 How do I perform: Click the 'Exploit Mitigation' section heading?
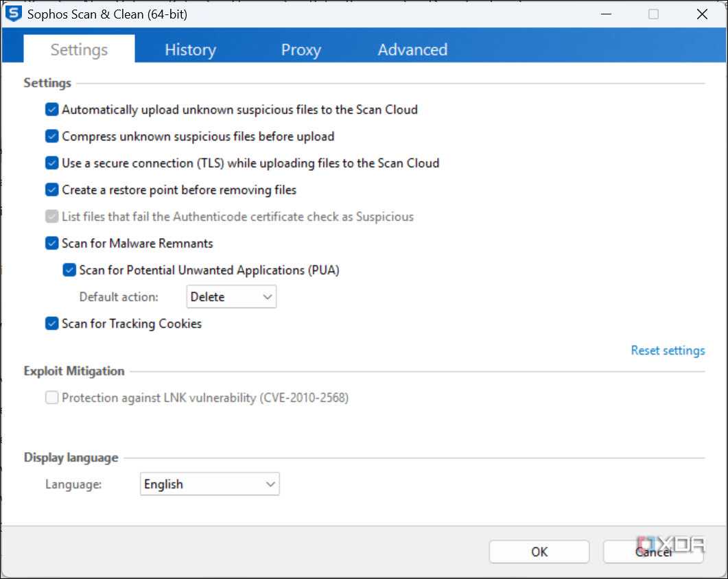click(74, 371)
